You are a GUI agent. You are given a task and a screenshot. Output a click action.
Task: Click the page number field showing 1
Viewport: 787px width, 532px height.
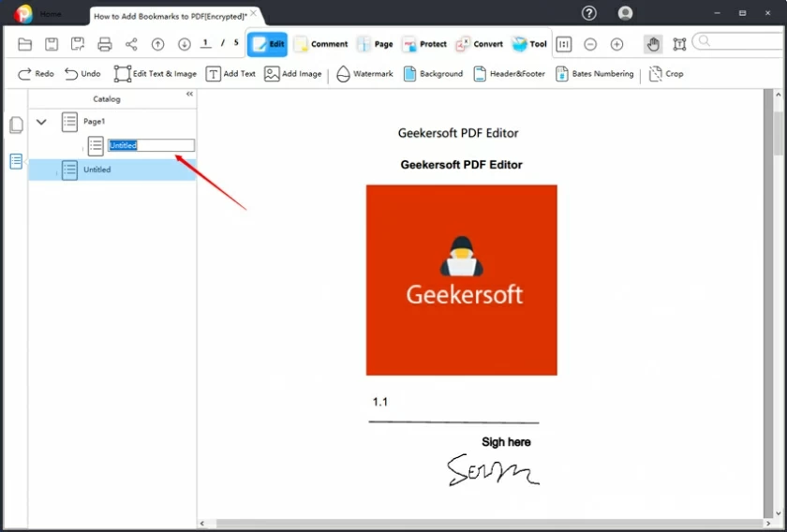tap(205, 43)
